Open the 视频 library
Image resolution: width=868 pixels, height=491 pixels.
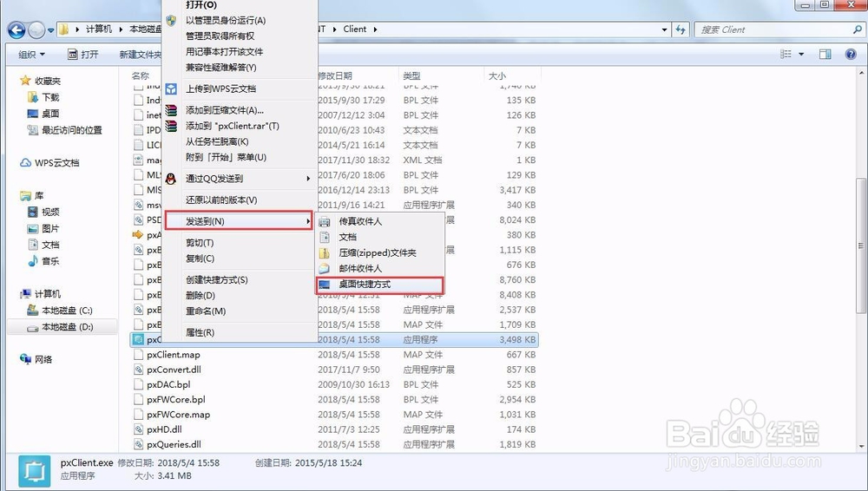[43, 212]
